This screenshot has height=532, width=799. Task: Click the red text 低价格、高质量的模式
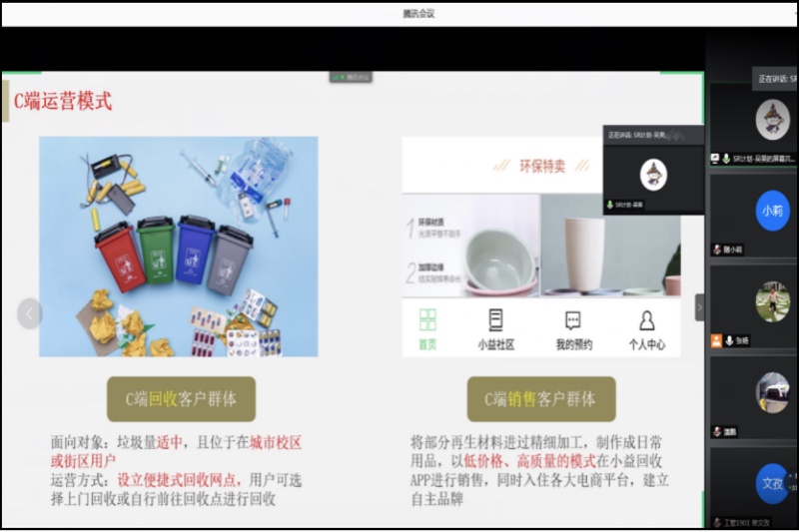pos(530,461)
